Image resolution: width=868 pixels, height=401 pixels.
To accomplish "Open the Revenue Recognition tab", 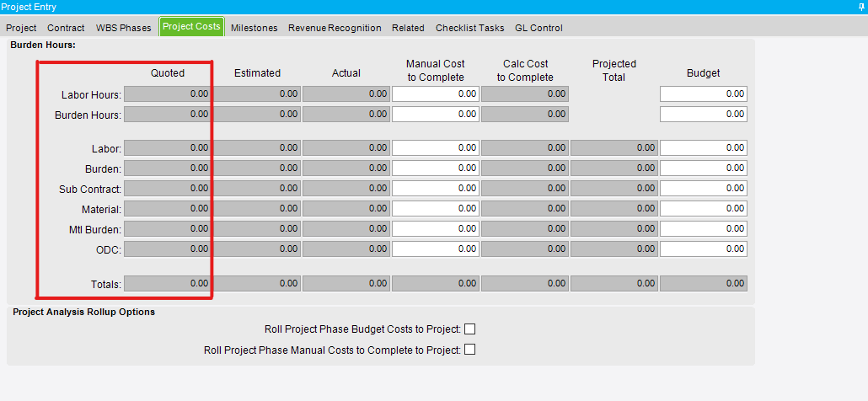I will click(x=335, y=28).
